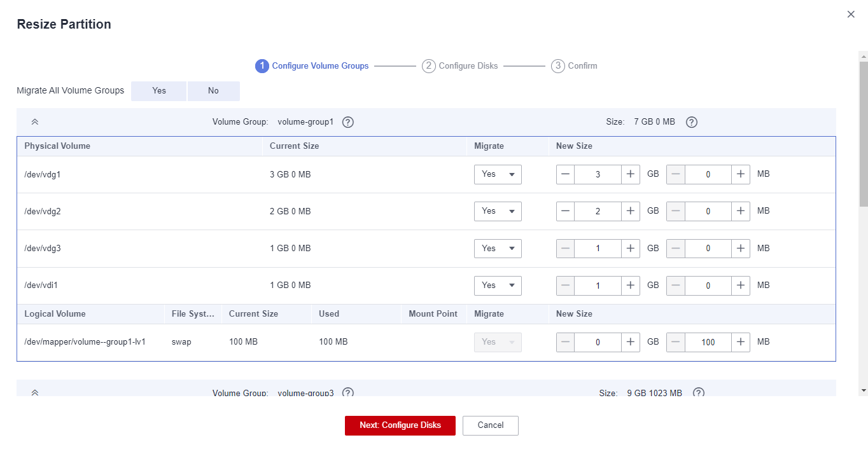Click the GB input field for /dev/vdg2
Screen dimensions: 868x454
pyautogui.click(x=598, y=211)
